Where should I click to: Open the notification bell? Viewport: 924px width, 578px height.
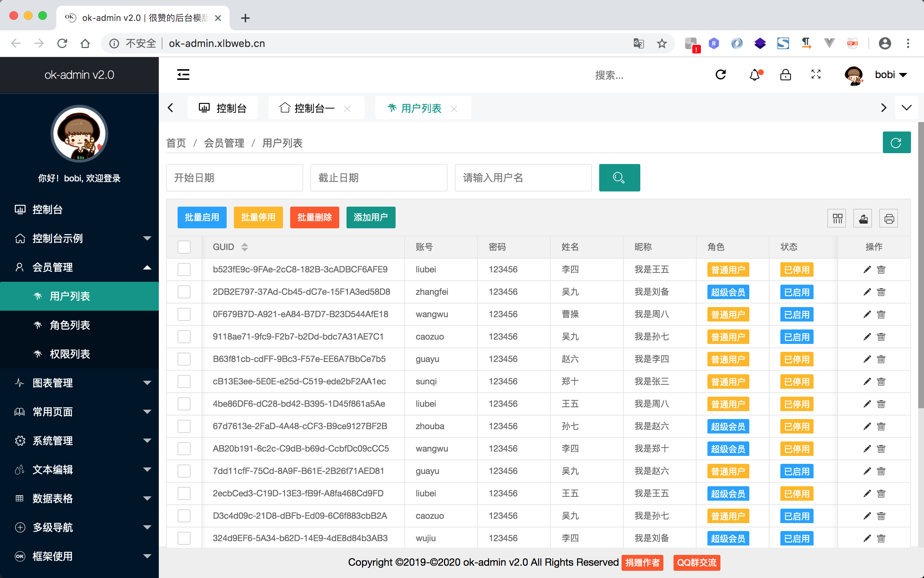pyautogui.click(x=755, y=74)
